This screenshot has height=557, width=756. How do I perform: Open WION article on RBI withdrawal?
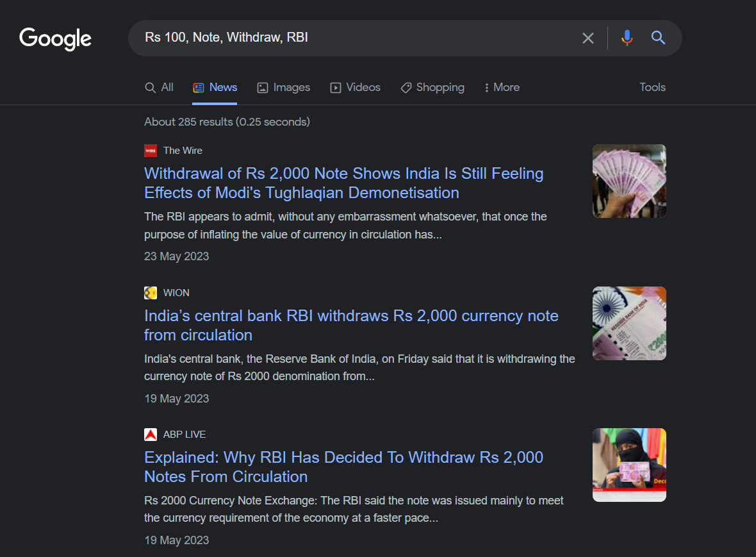pyautogui.click(x=351, y=325)
